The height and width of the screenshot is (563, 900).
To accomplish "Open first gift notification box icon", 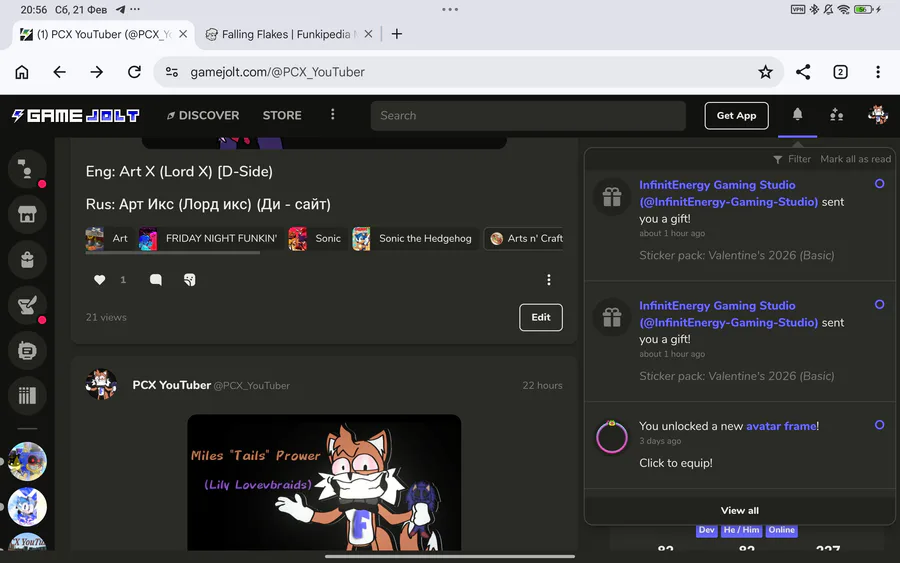I will [612, 197].
